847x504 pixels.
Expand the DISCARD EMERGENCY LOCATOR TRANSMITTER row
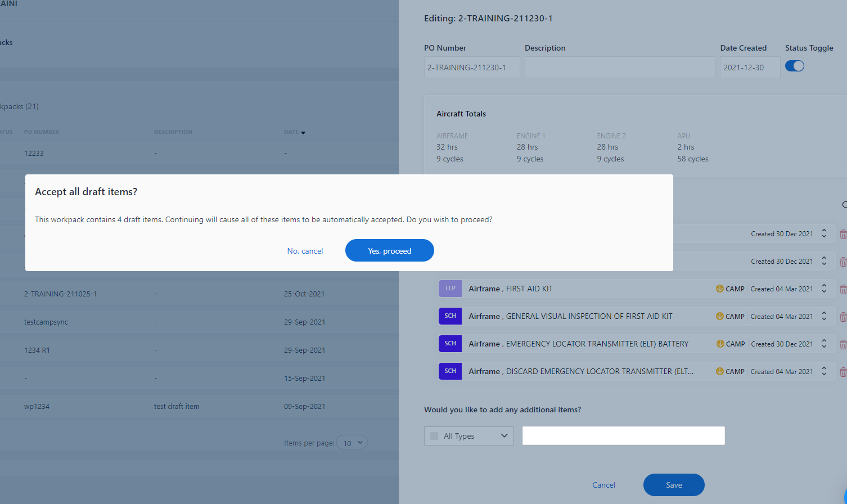pos(824,371)
